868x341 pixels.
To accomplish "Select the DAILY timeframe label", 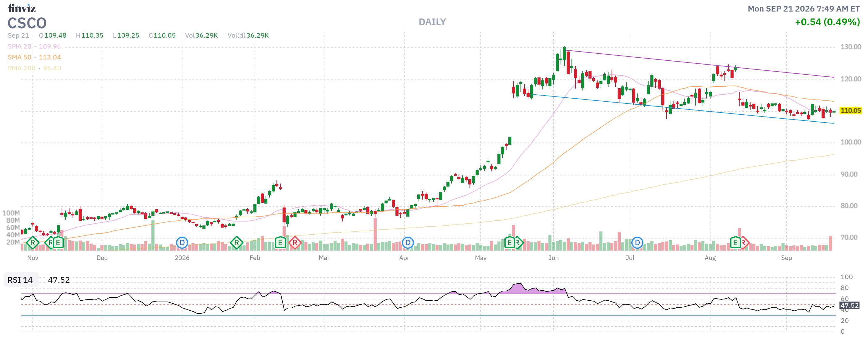I will [432, 22].
